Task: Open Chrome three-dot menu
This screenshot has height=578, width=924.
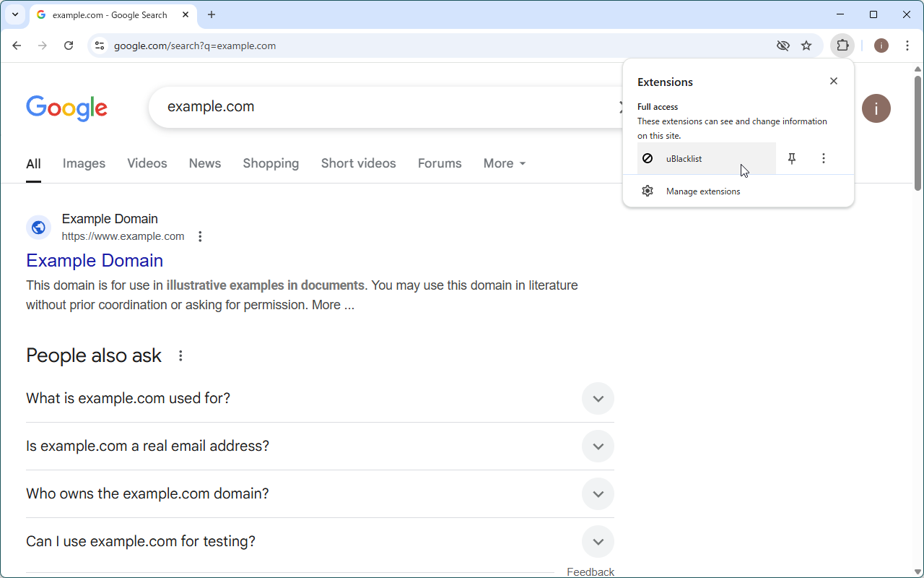Action: (x=907, y=46)
